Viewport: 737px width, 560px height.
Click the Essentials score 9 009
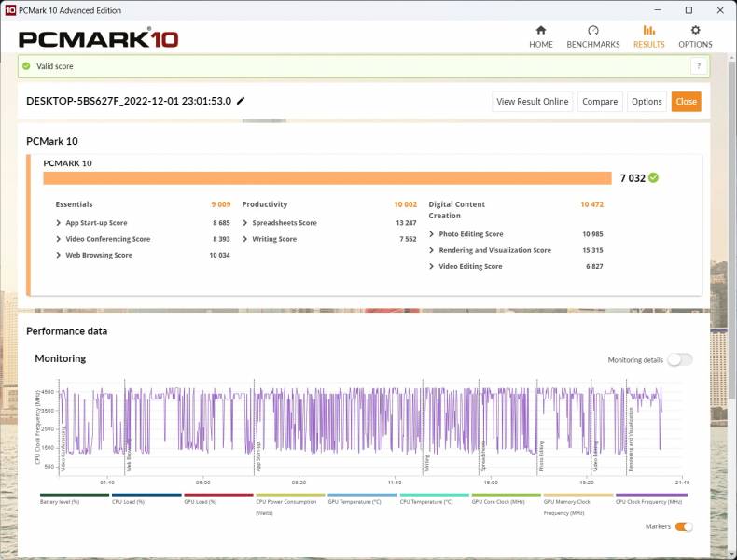[x=221, y=204]
